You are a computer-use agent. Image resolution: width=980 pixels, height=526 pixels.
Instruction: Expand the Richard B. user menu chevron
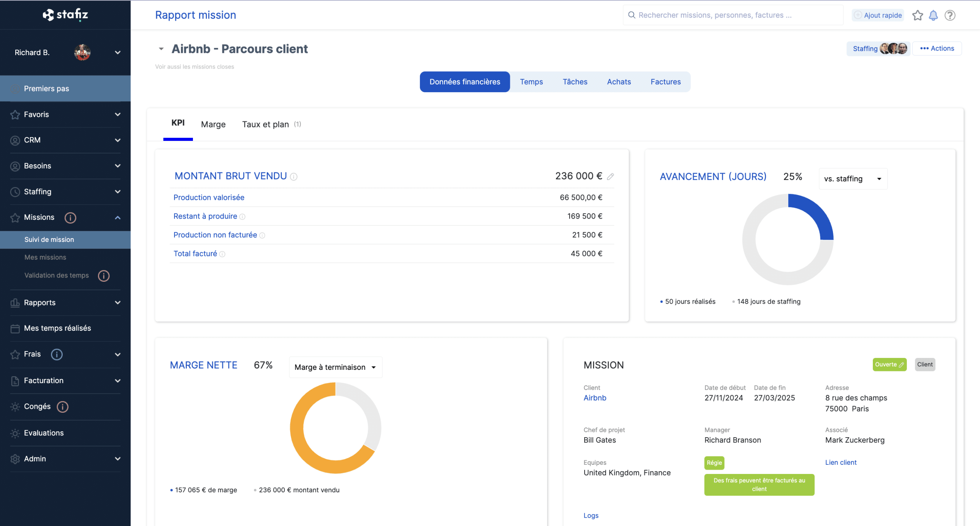pyautogui.click(x=118, y=52)
